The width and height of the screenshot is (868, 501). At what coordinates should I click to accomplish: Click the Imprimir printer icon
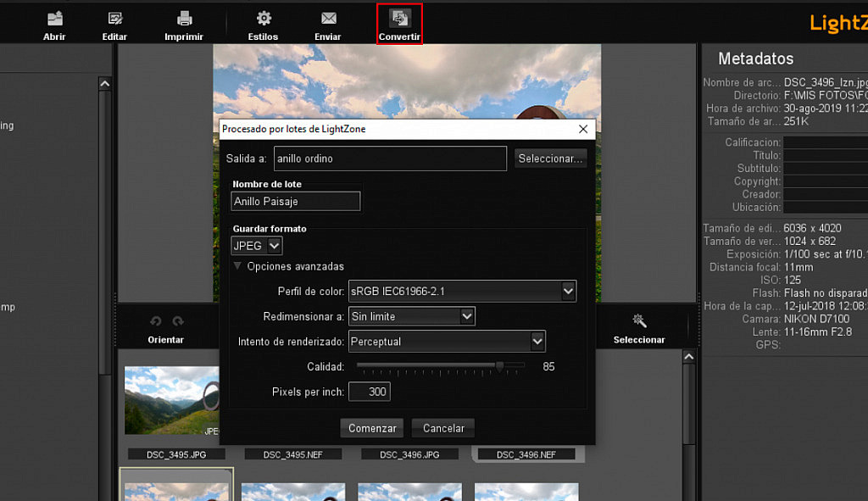(x=183, y=19)
